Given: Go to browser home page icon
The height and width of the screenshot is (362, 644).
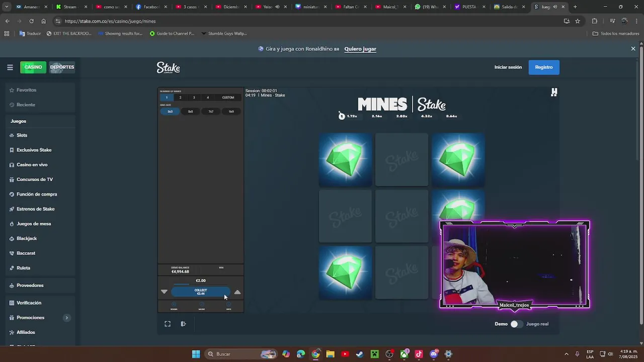Looking at the screenshot, I should tap(44, 21).
